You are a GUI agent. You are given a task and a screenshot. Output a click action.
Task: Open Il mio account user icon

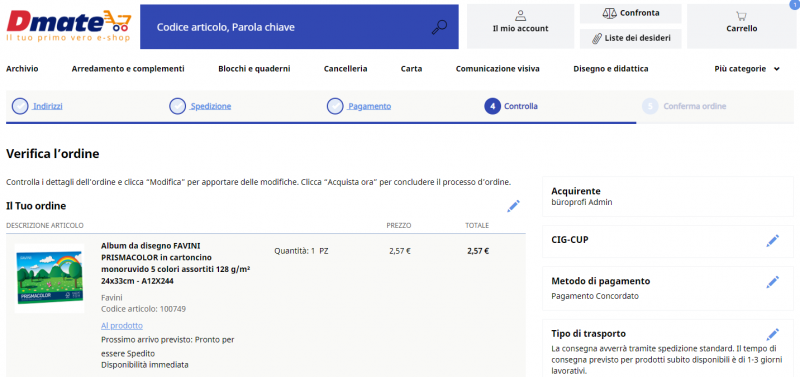click(x=520, y=15)
